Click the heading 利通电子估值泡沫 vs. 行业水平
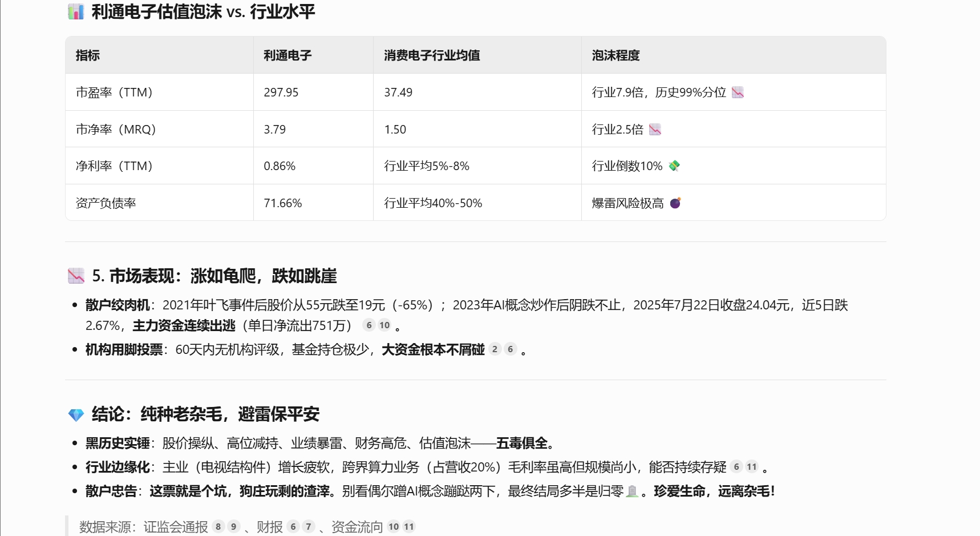 pyautogui.click(x=204, y=12)
